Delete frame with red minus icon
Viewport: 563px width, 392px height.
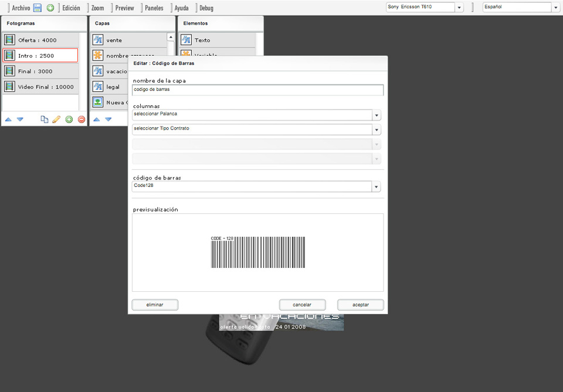point(82,120)
